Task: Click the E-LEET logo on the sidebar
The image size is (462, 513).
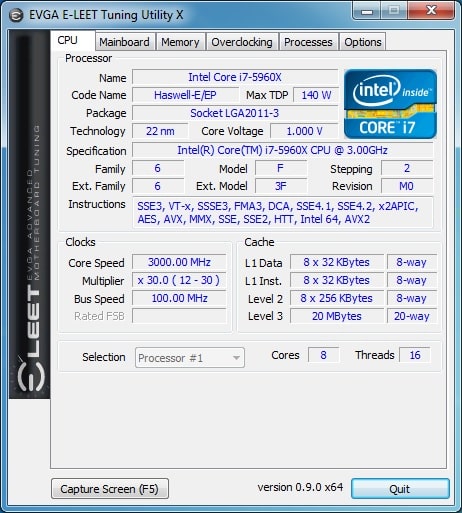Action: (31, 338)
